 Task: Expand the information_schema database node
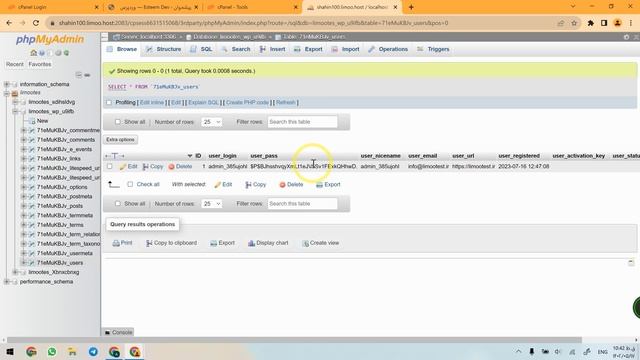(x=7, y=84)
